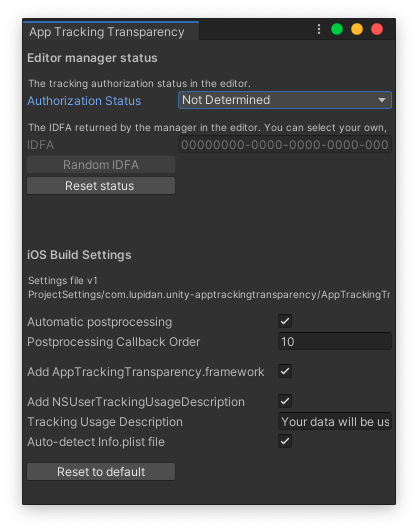
Task: Toggle Add NSUserTrackingUsageDescription checkbox
Action: click(285, 401)
